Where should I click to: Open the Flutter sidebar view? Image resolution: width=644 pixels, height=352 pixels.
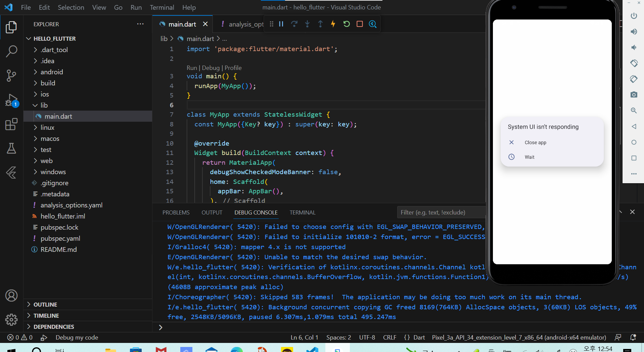click(x=11, y=172)
